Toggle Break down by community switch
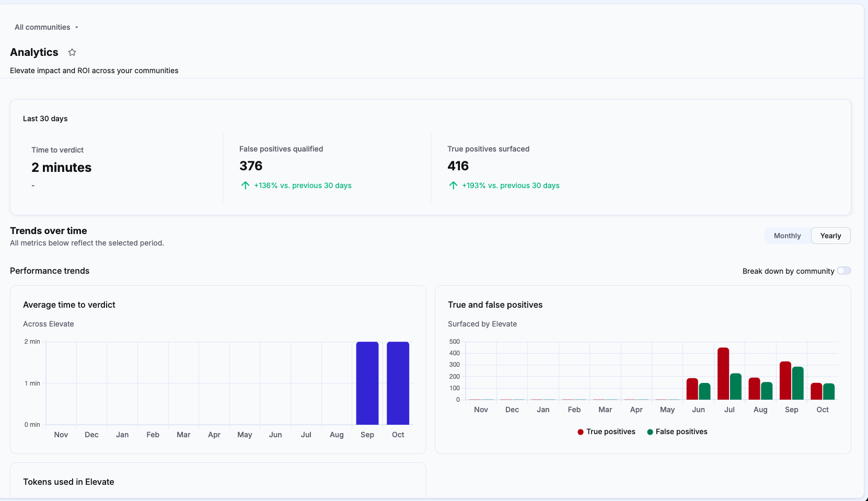This screenshot has width=868, height=501. 843,271
